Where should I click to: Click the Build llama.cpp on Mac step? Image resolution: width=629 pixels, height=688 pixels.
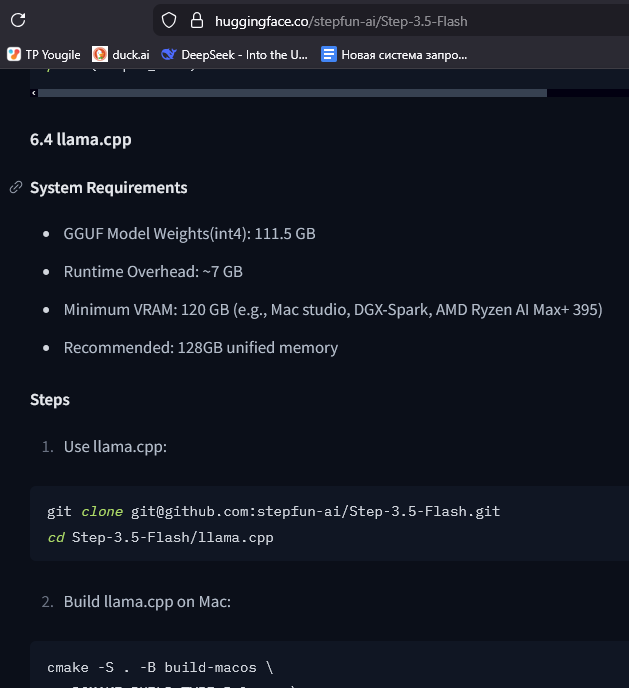coord(148,602)
